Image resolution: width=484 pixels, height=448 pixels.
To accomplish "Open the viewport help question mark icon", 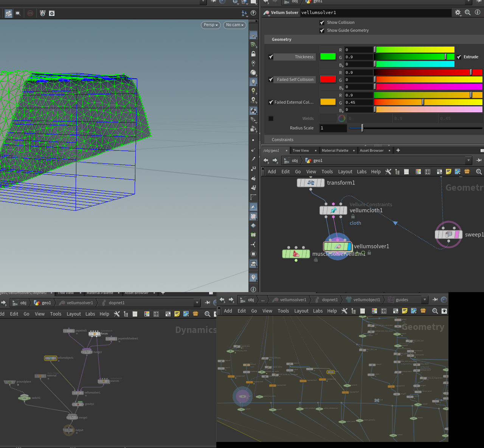I will pyautogui.click(x=253, y=13).
